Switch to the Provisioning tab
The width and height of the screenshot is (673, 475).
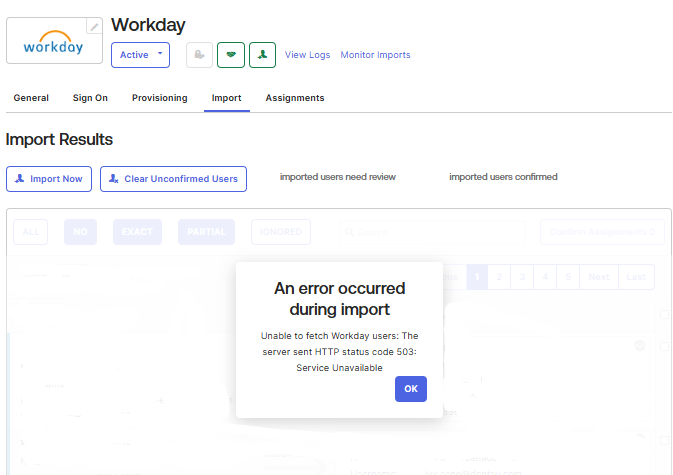[x=160, y=98]
